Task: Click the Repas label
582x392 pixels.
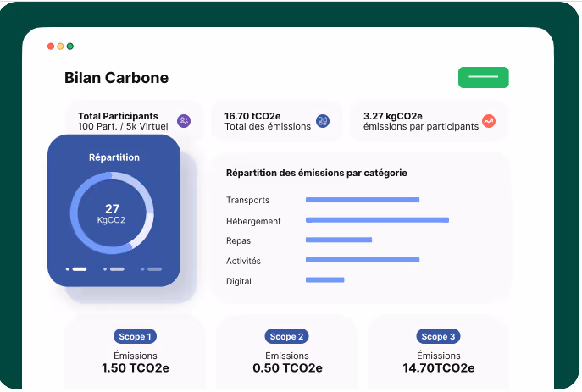Action: (x=238, y=241)
